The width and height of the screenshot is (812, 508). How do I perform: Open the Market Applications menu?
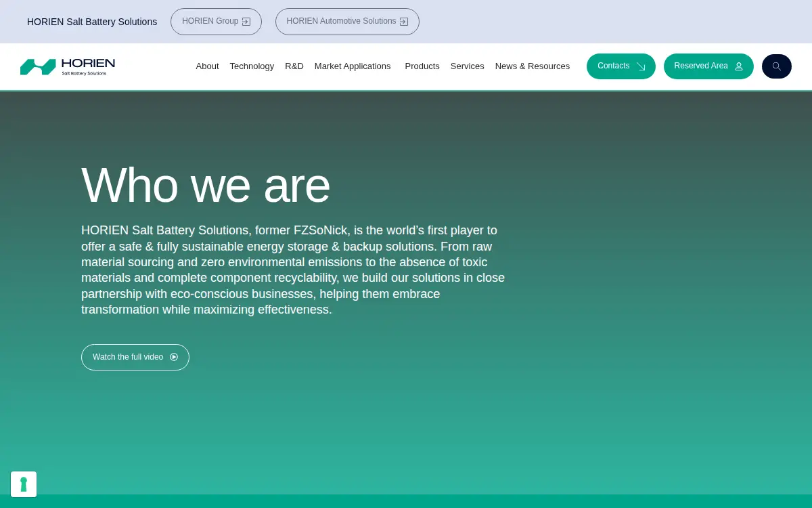coord(353,66)
